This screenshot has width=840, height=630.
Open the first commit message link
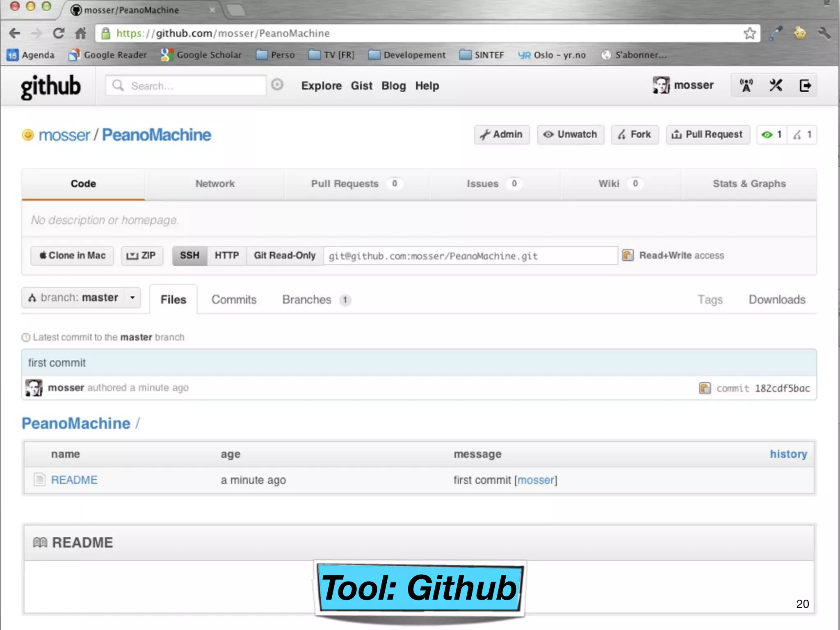click(57, 363)
